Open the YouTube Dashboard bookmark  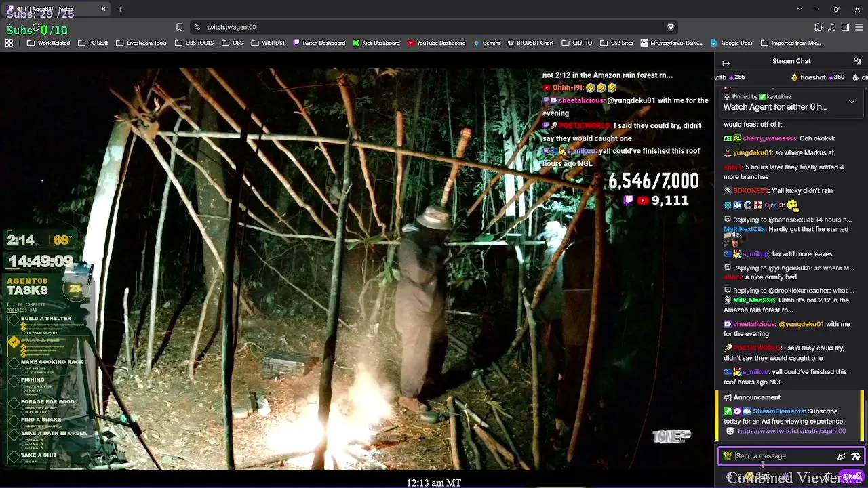(437, 43)
